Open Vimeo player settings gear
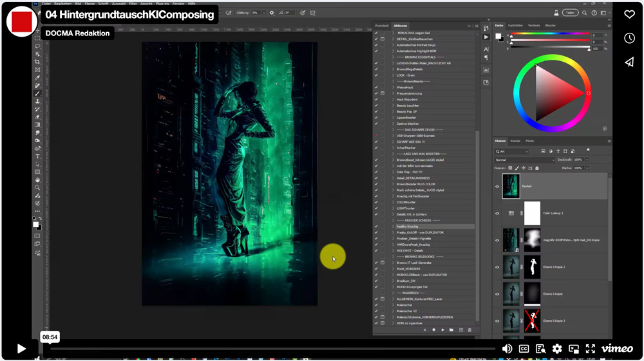Screen dimensions: 644x361 click(557, 349)
